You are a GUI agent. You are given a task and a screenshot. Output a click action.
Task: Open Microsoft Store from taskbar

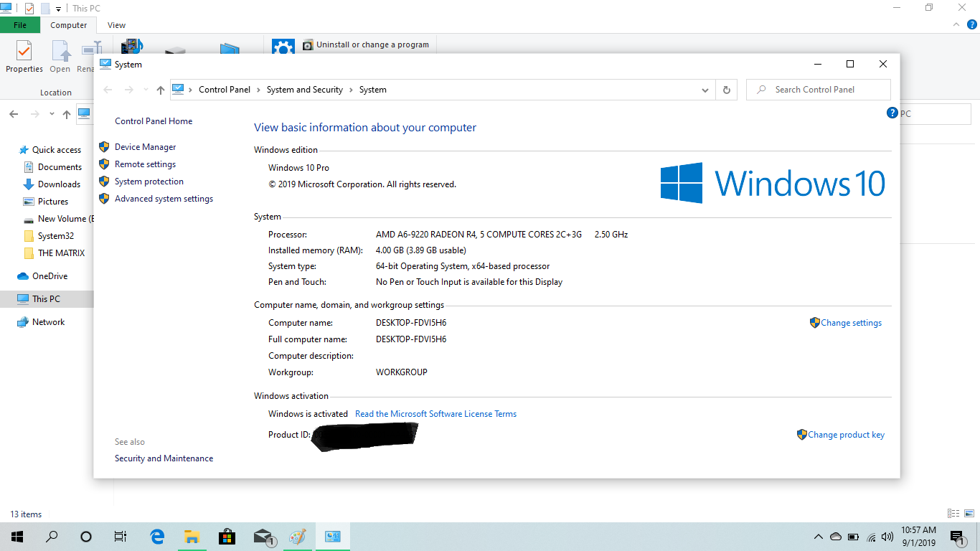pyautogui.click(x=227, y=537)
